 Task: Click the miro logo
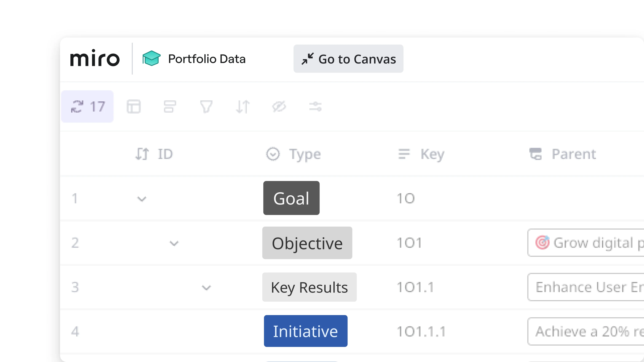click(95, 58)
